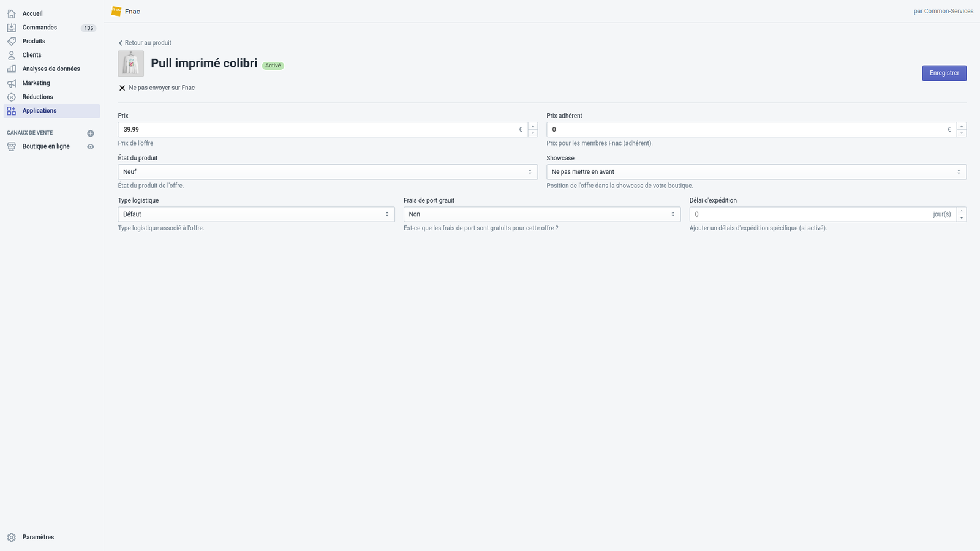
Task: Click the CANAUX DE VENTE heading
Action: (30, 133)
